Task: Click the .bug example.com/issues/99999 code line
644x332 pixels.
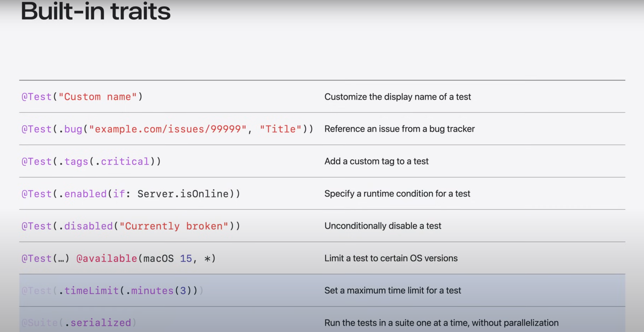Action: [x=167, y=129]
